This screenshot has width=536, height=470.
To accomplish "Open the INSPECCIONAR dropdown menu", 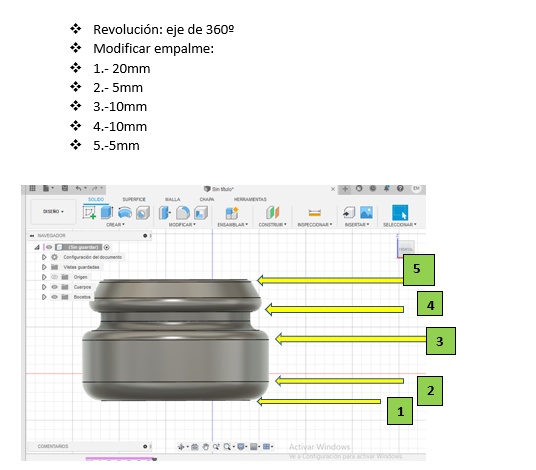I will click(x=315, y=225).
